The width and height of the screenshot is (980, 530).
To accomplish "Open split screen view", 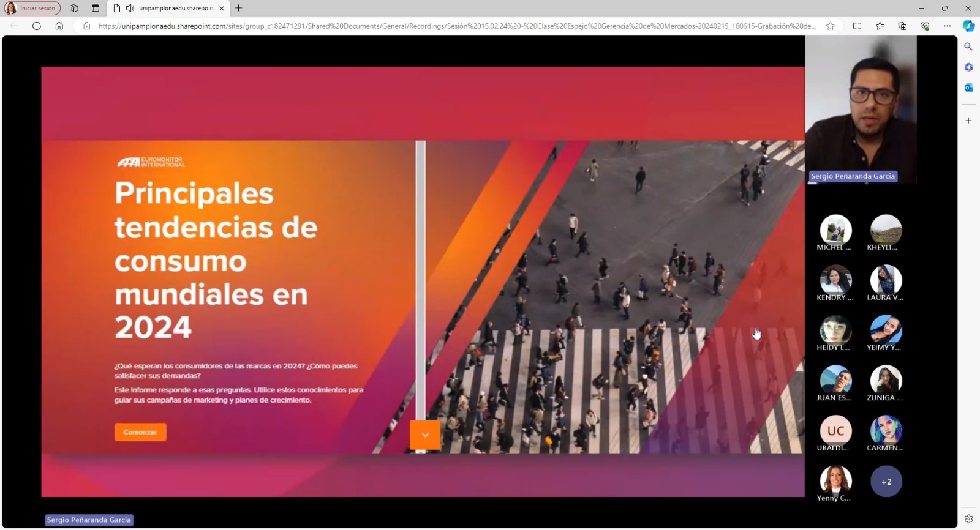I will 857,26.
